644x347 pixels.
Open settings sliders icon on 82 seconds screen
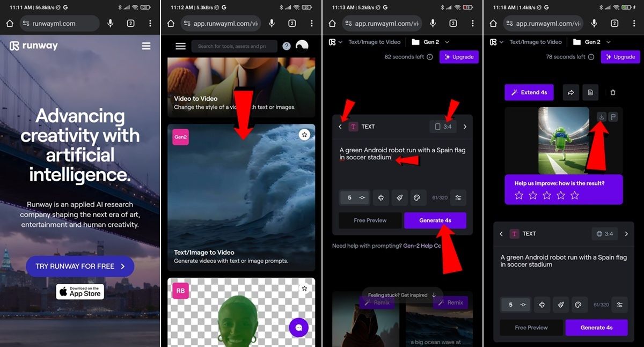458,197
